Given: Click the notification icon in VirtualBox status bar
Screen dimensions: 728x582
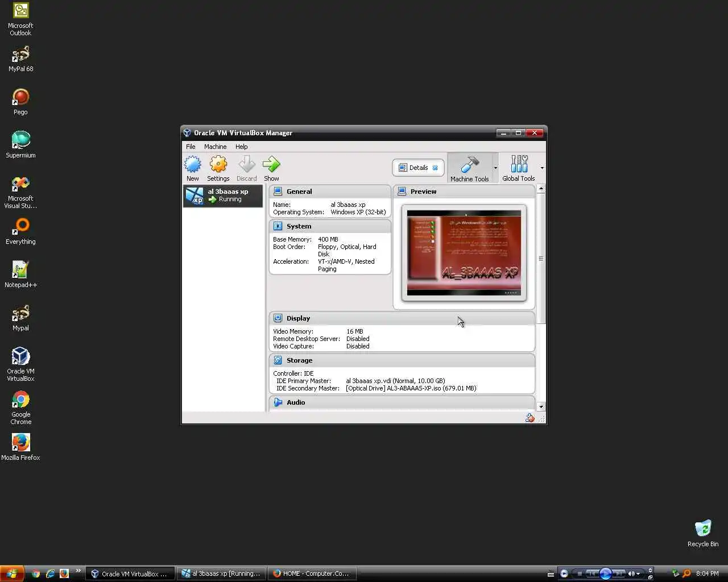Looking at the screenshot, I should tap(530, 418).
